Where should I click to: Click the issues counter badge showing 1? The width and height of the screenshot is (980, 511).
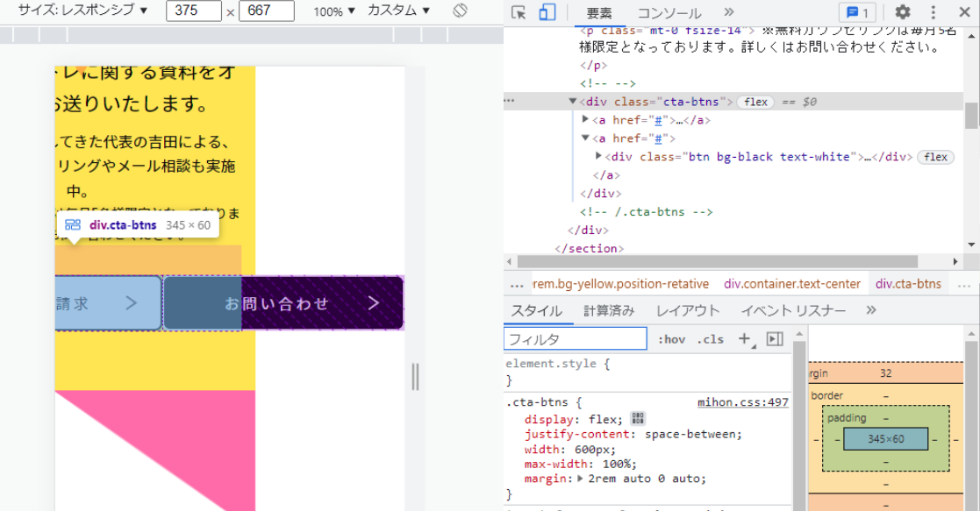click(x=857, y=12)
